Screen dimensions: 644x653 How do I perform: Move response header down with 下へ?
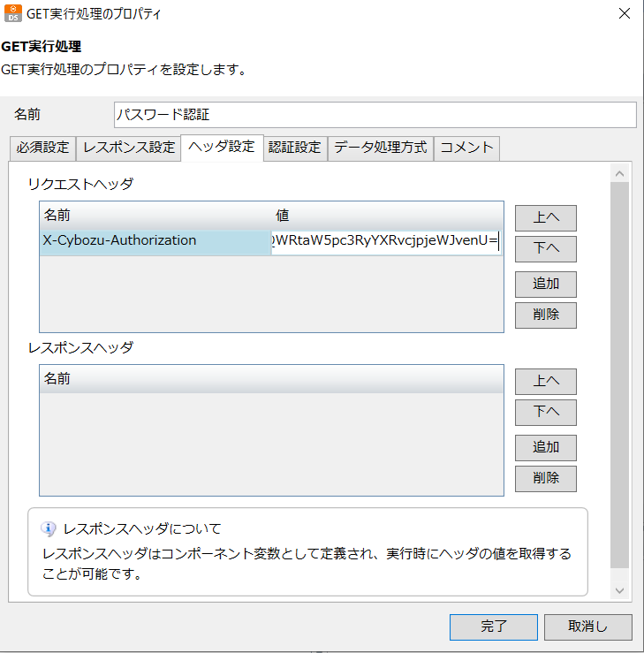[546, 413]
